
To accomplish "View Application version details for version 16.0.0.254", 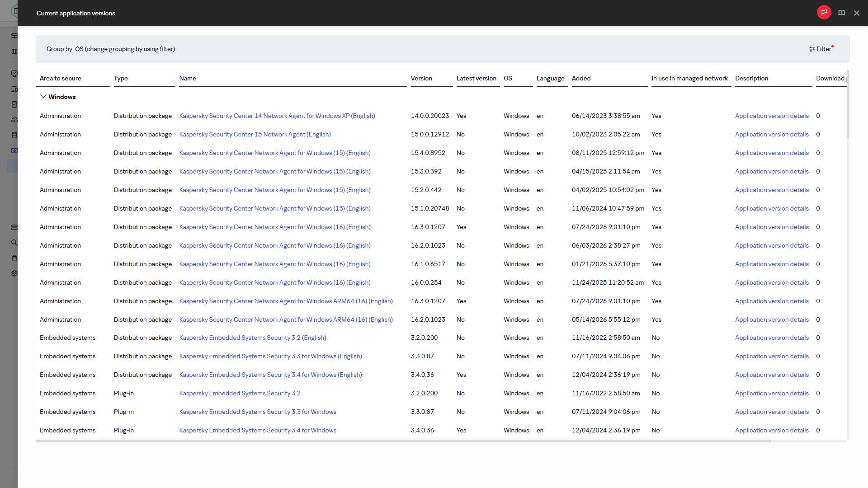I will coord(772,282).
